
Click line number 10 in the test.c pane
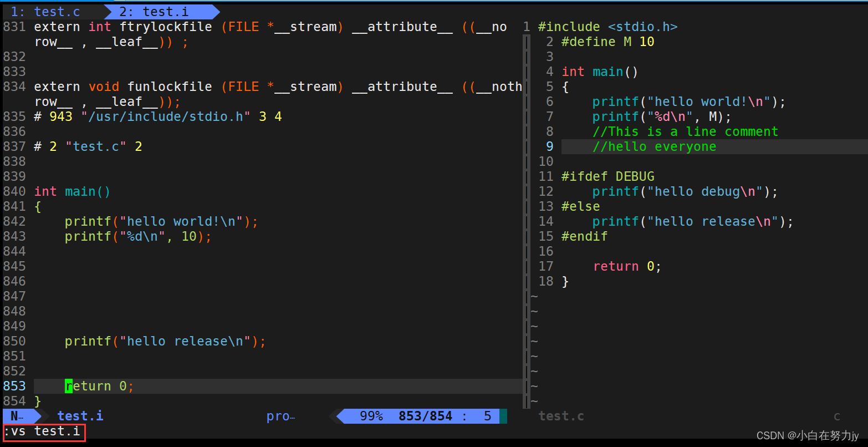pos(546,161)
